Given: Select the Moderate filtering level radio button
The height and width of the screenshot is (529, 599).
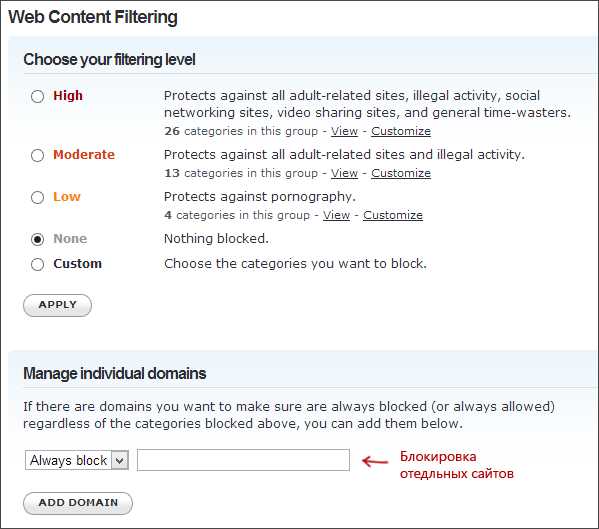Looking at the screenshot, I should tap(37, 155).
